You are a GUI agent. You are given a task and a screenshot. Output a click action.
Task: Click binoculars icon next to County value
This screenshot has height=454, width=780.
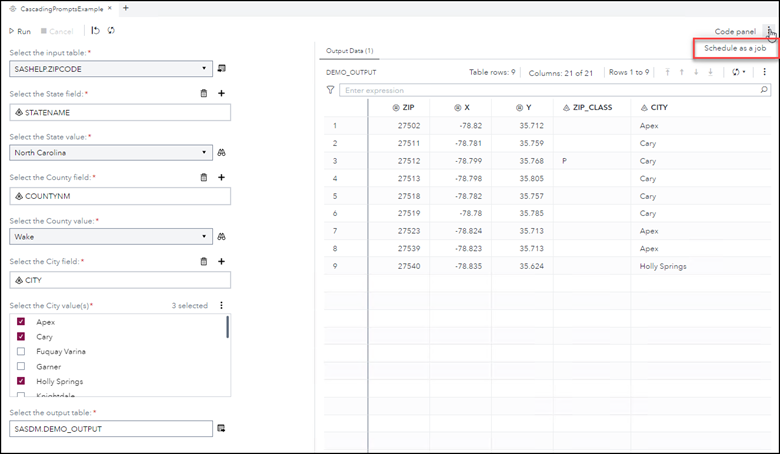coord(222,237)
